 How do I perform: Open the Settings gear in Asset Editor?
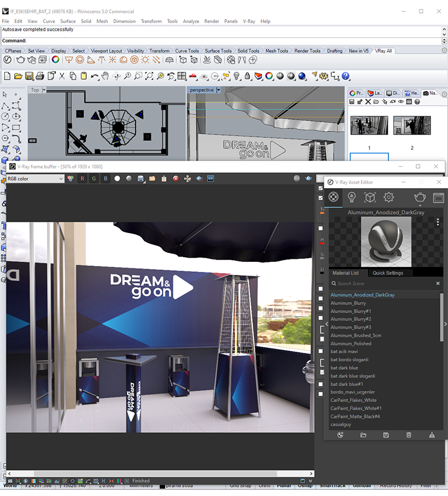(388, 198)
